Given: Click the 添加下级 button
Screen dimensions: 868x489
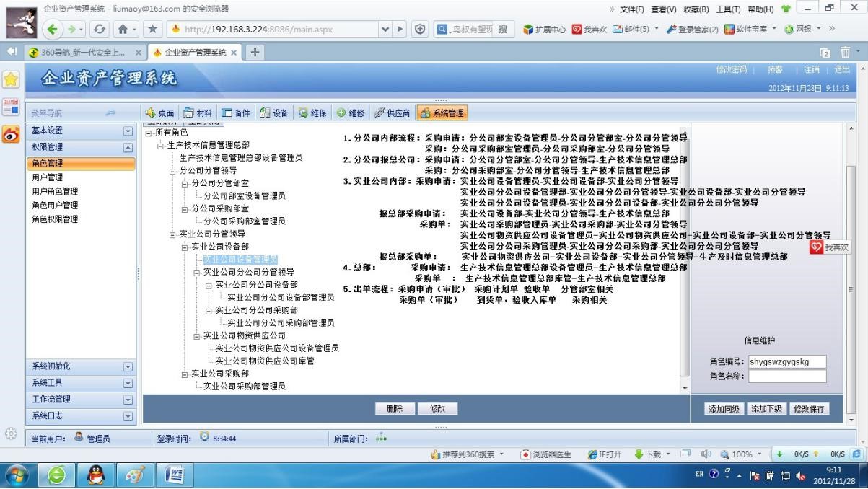Looking at the screenshot, I should [766, 408].
